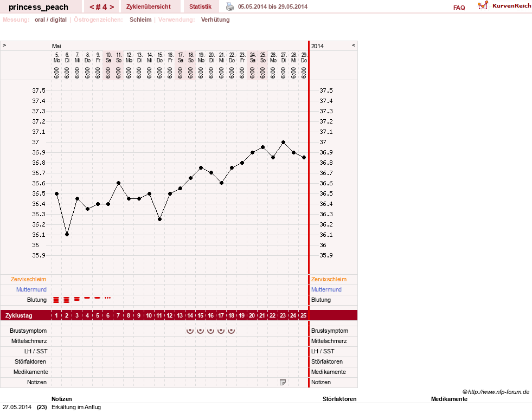Click breast symptom marker on cycle day 18

click(x=232, y=331)
